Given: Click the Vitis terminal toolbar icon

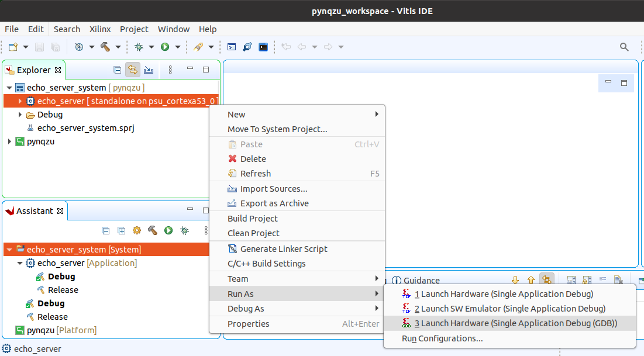Looking at the screenshot, I should (x=263, y=47).
